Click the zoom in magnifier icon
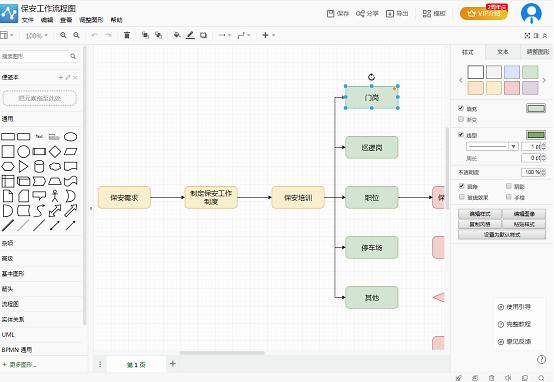Screen dimensions: 554x382 63,35
